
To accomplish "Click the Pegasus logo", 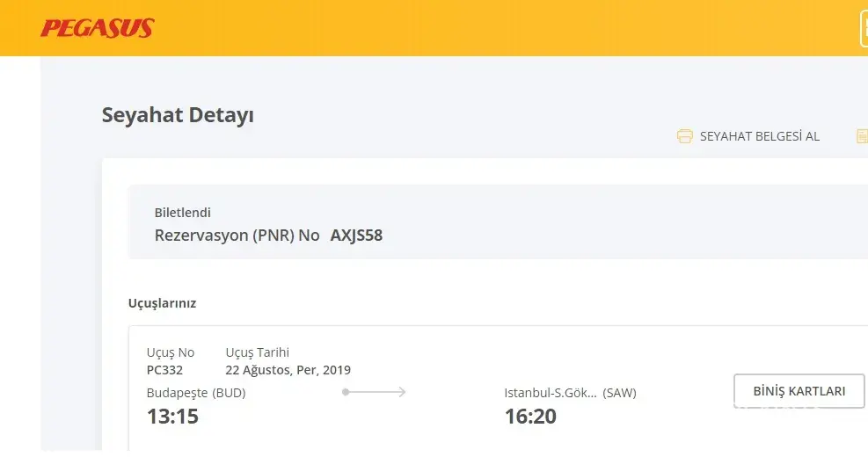I will pyautogui.click(x=97, y=29).
